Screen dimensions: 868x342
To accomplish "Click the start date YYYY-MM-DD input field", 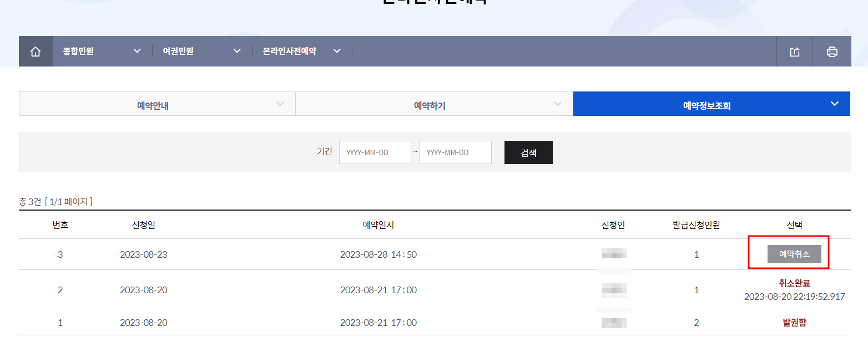I will click(375, 152).
